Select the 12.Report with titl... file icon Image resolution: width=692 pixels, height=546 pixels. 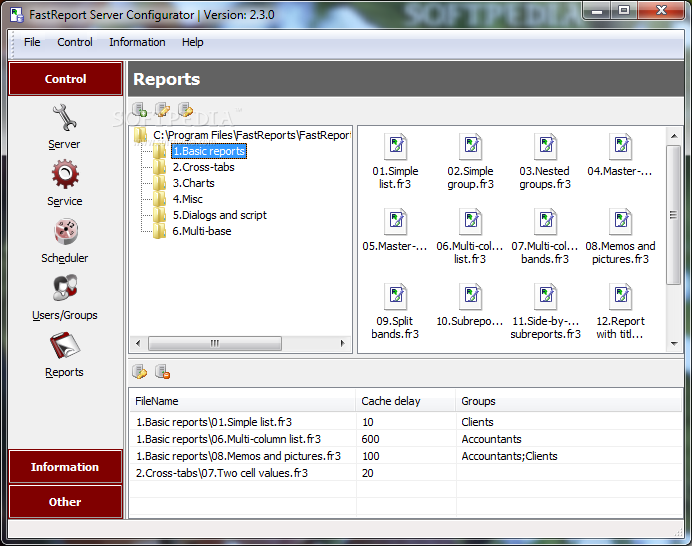click(621, 296)
